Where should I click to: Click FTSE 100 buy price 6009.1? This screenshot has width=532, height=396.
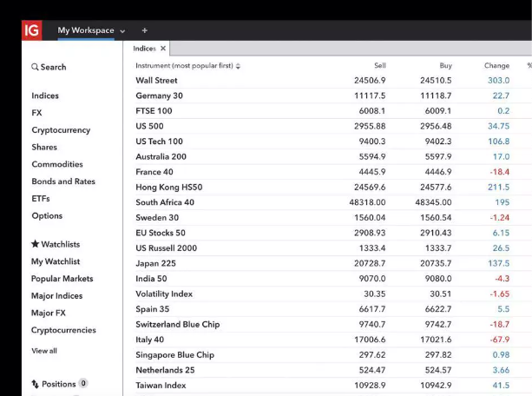pyautogui.click(x=438, y=111)
